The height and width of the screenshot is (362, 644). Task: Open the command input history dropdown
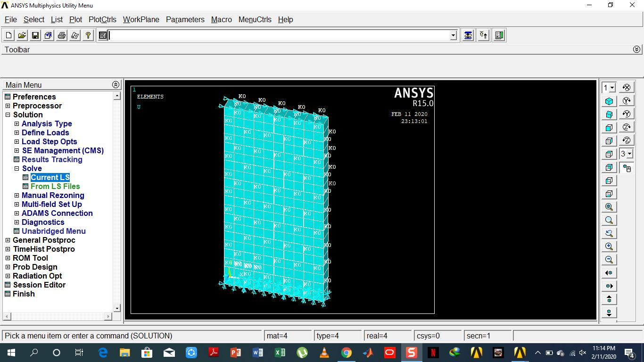tap(452, 35)
